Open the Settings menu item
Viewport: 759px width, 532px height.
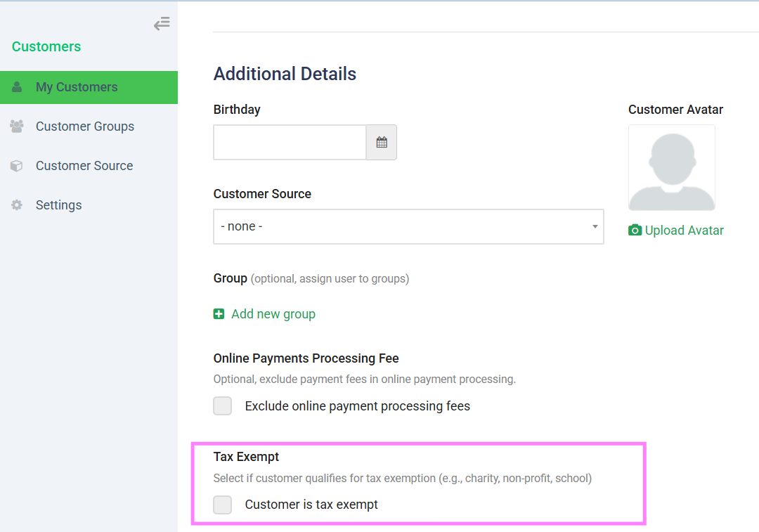coord(59,205)
